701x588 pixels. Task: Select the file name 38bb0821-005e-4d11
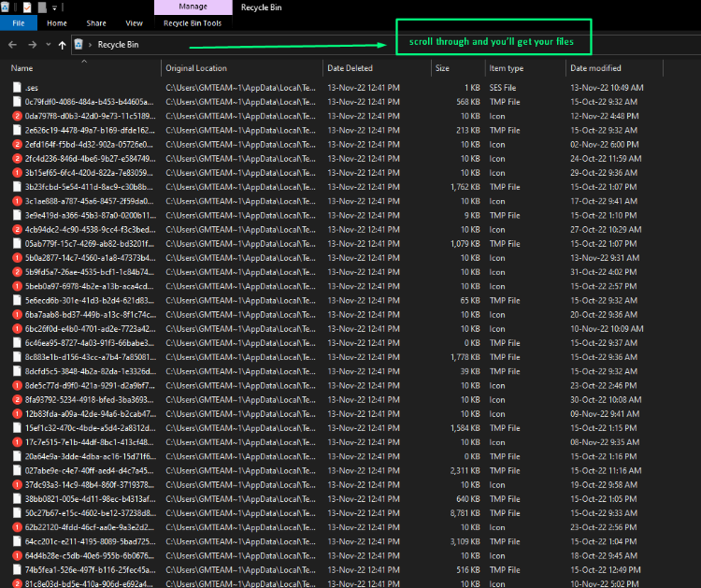[x=91, y=499]
